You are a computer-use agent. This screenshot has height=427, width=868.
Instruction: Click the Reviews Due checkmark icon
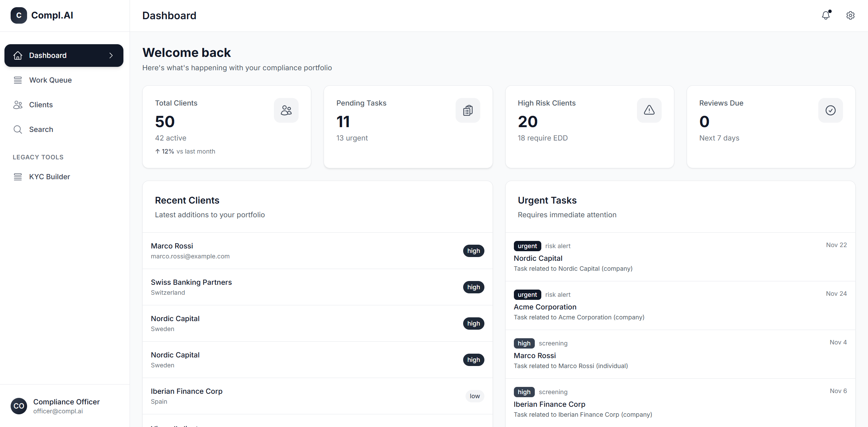(830, 110)
